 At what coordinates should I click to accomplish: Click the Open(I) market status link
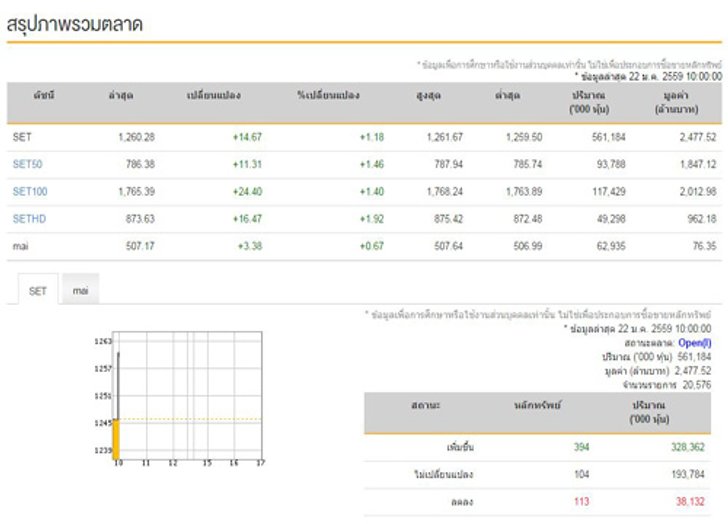pos(695,343)
